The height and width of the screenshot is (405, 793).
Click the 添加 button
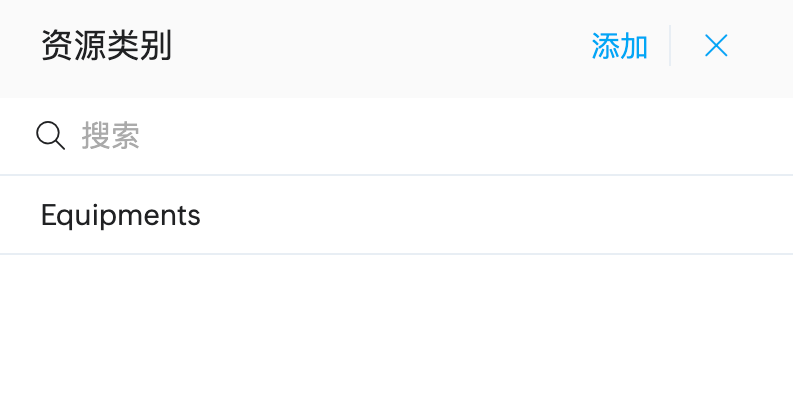coord(620,46)
